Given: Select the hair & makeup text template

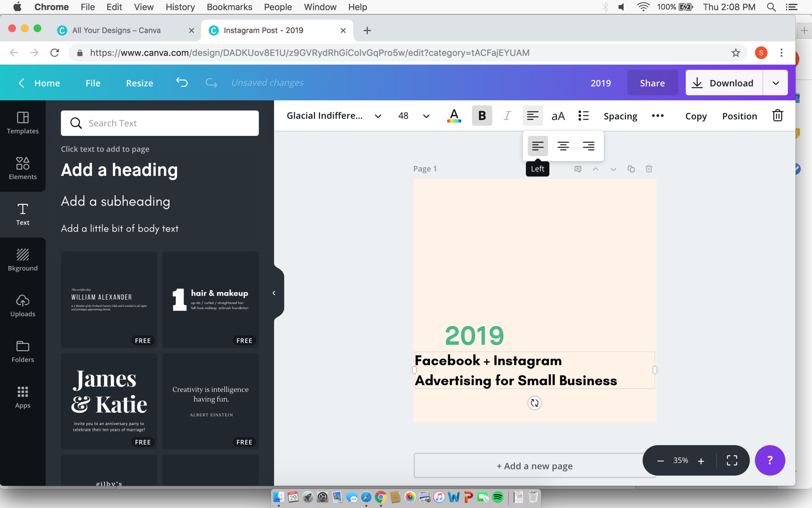Looking at the screenshot, I should coord(210,299).
